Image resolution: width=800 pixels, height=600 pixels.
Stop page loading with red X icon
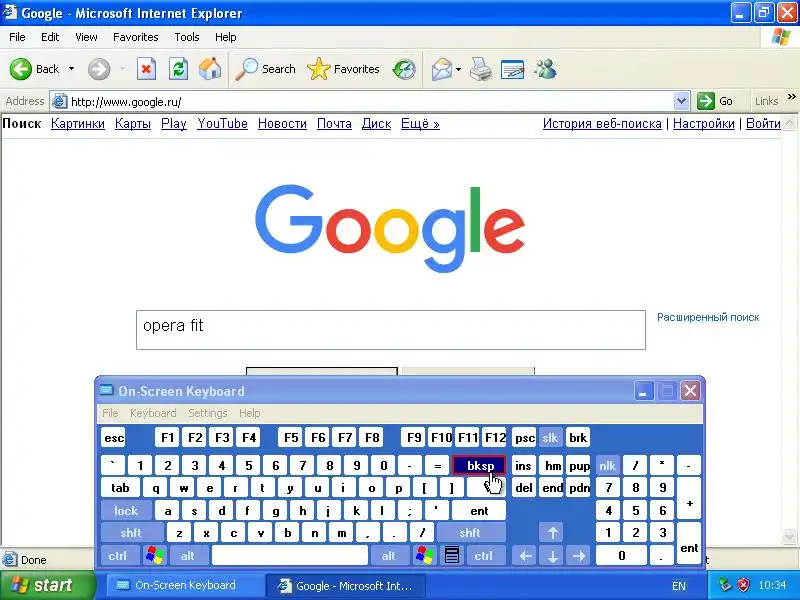[146, 69]
